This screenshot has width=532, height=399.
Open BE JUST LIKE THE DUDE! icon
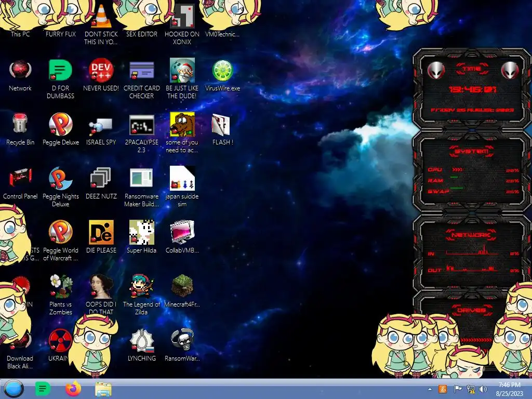tap(182, 70)
